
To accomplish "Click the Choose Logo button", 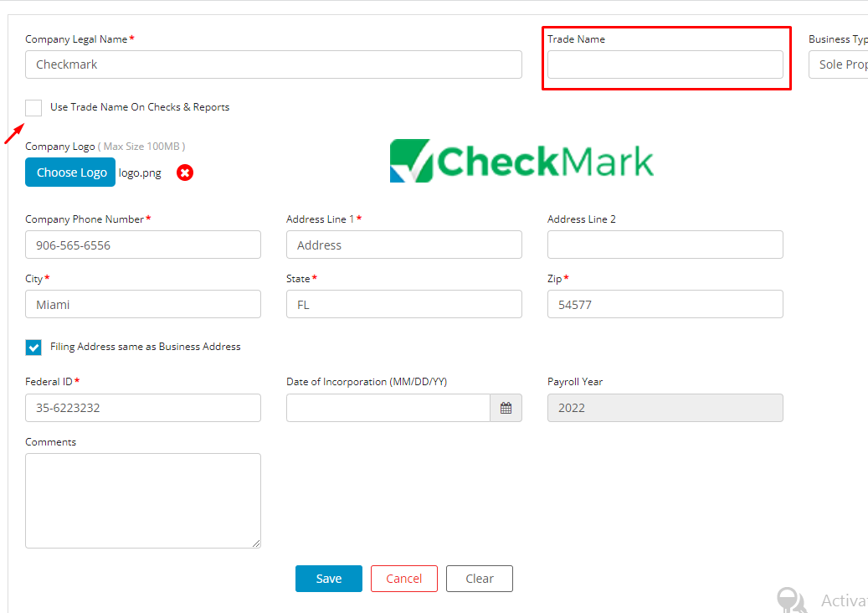I will point(70,173).
